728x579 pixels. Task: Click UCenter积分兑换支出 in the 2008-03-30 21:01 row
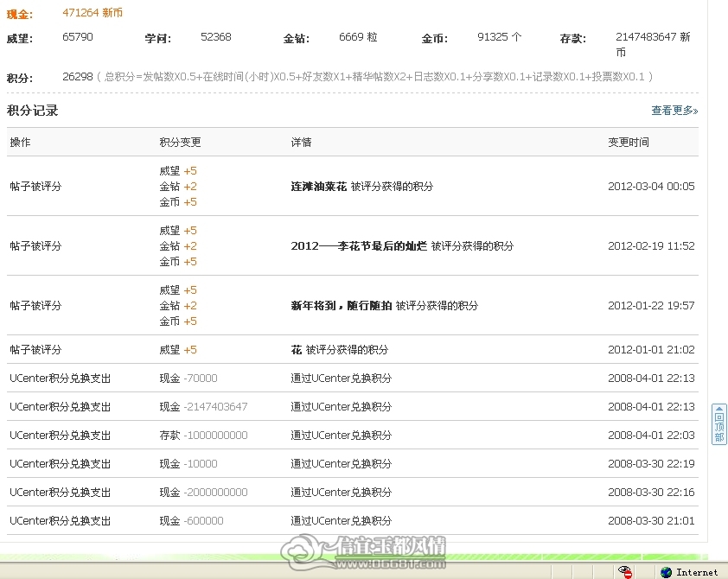(61, 521)
